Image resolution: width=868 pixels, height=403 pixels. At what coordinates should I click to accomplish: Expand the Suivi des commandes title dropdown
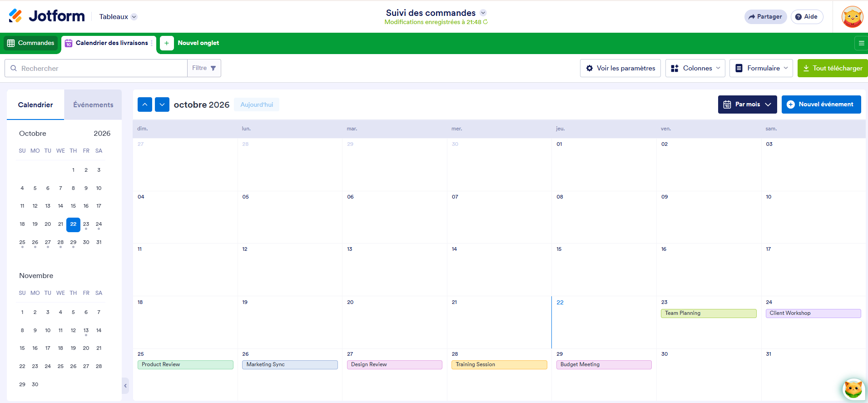click(483, 13)
